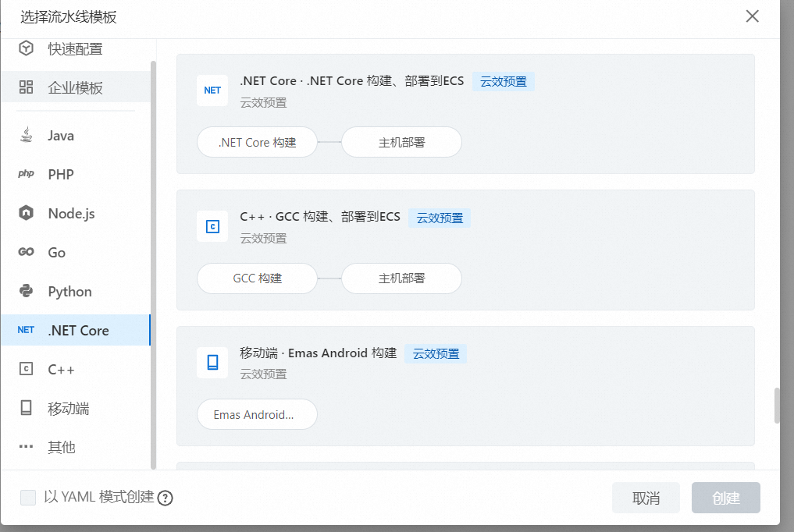Screen dimensions: 794x532
Task: Click the Emas Android... stage pill
Action: coord(257,414)
